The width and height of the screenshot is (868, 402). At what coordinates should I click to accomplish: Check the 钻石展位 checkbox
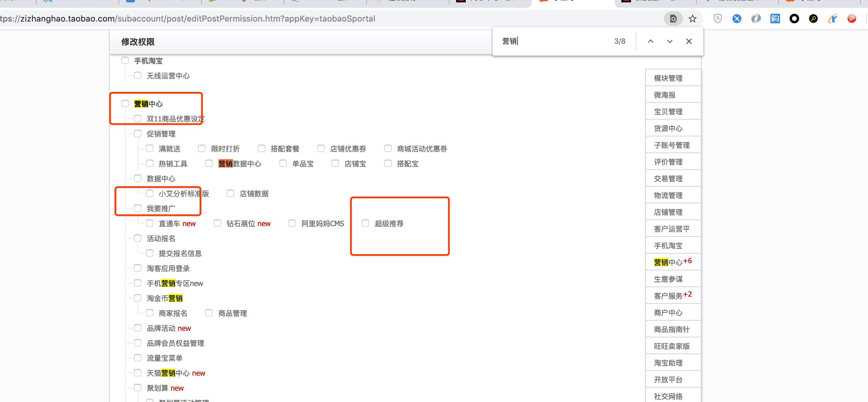pos(217,223)
